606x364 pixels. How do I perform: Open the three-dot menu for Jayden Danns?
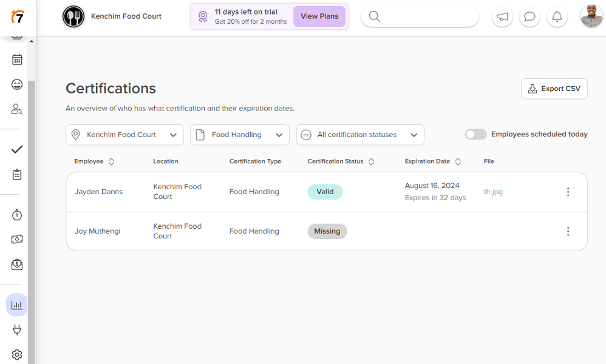(x=568, y=192)
